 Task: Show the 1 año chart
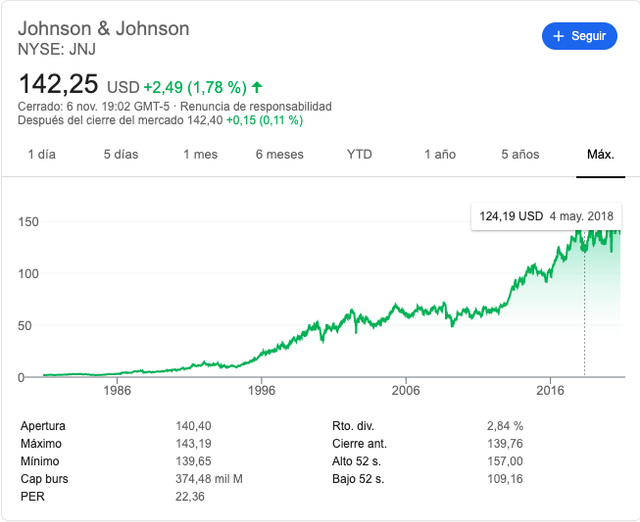pyautogui.click(x=440, y=154)
